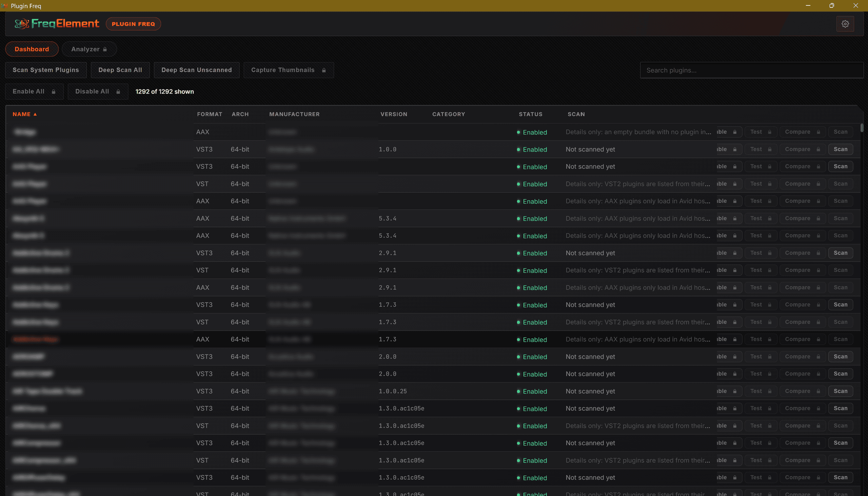The height and width of the screenshot is (496, 868).
Task: Click 'Not scanned yet' in version 1.0.0.25 row
Action: (x=590, y=391)
